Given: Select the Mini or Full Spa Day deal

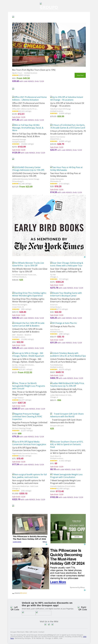Looking at the screenshot, I should 29,127.
